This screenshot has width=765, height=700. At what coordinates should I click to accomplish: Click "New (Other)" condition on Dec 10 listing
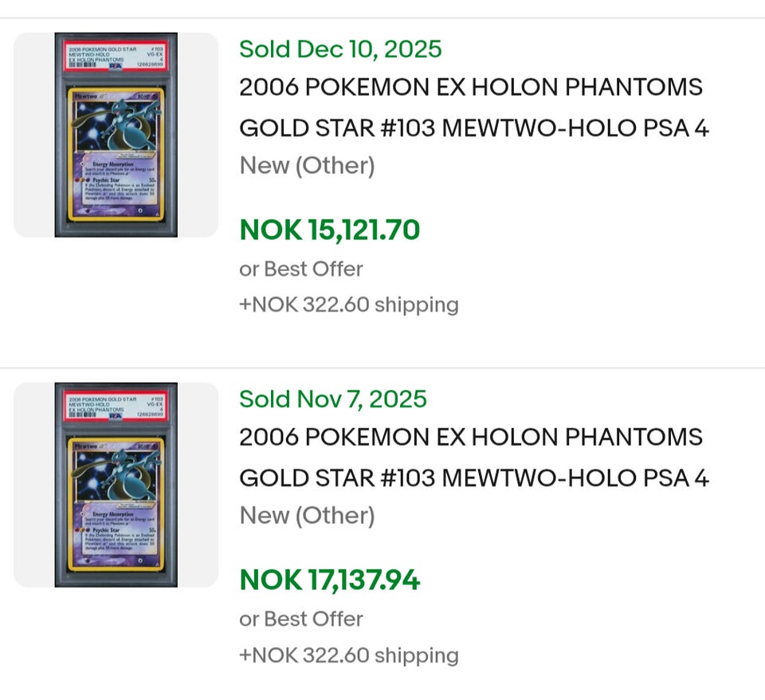(307, 166)
